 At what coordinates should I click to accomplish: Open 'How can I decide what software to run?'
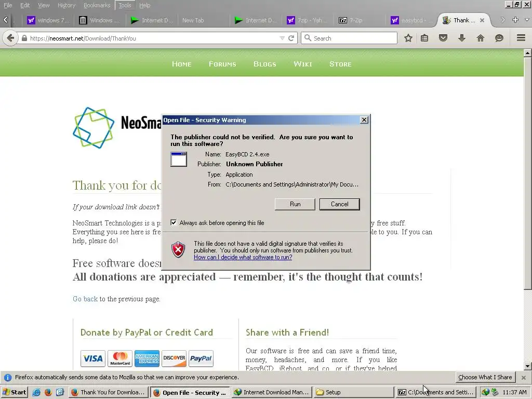243,257
